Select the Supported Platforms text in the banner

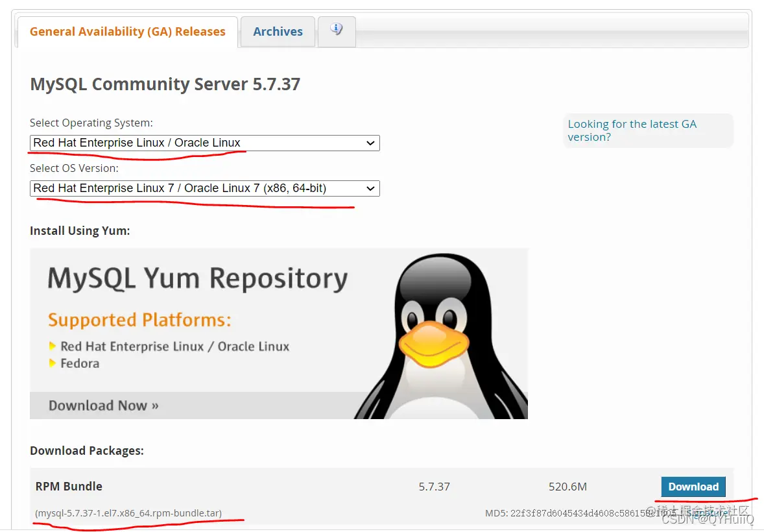pos(139,320)
